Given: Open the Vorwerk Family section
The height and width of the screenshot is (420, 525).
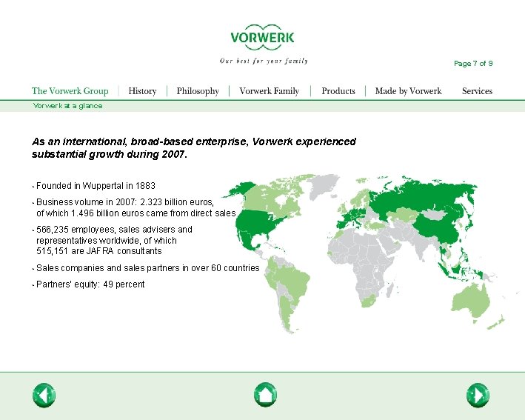Looking at the screenshot, I should click(270, 91).
